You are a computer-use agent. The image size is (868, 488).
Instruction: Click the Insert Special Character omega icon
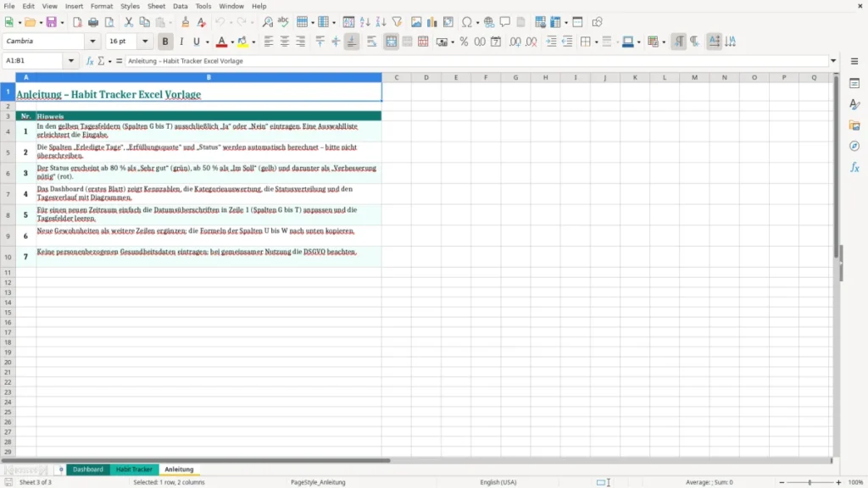467,22
